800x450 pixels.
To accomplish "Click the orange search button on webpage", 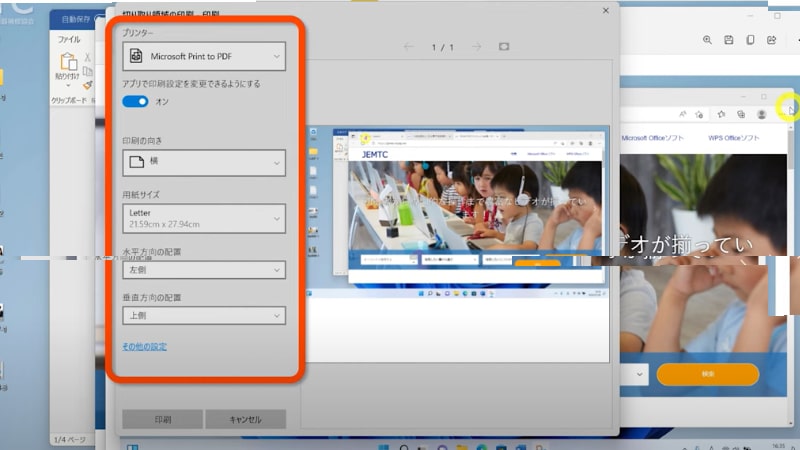I will click(x=708, y=374).
